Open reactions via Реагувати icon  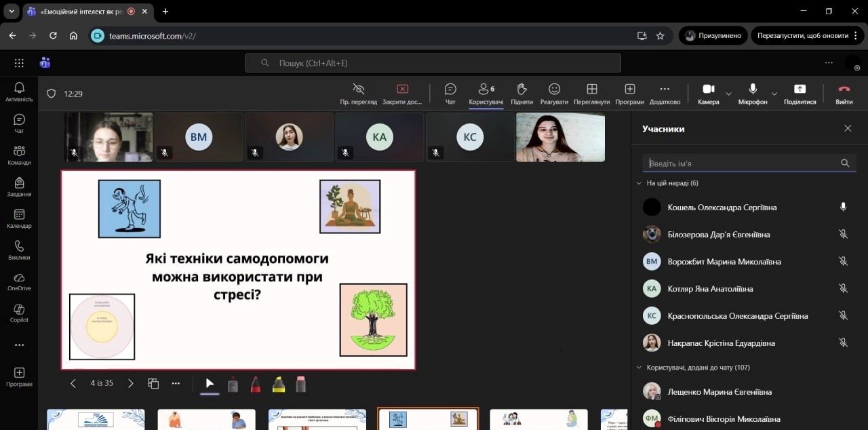(x=554, y=93)
